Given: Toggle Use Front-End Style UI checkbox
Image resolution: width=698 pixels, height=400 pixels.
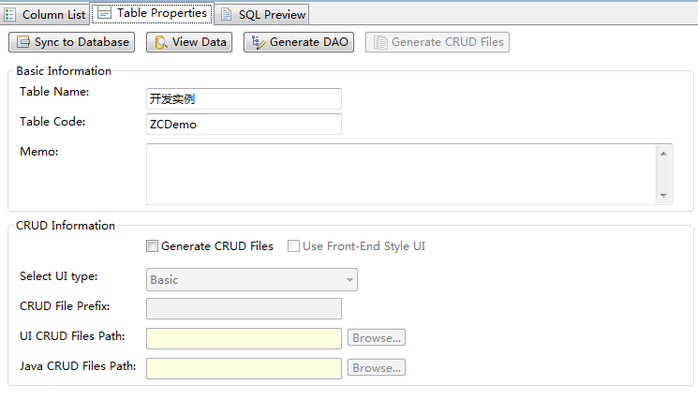Looking at the screenshot, I should click(294, 246).
